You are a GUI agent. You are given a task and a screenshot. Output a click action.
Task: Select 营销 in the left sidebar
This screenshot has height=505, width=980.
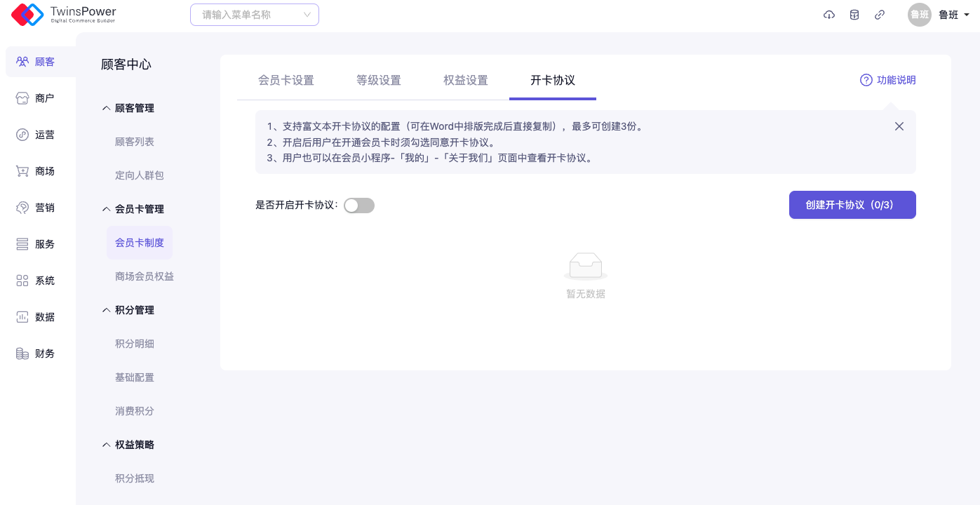pos(36,208)
